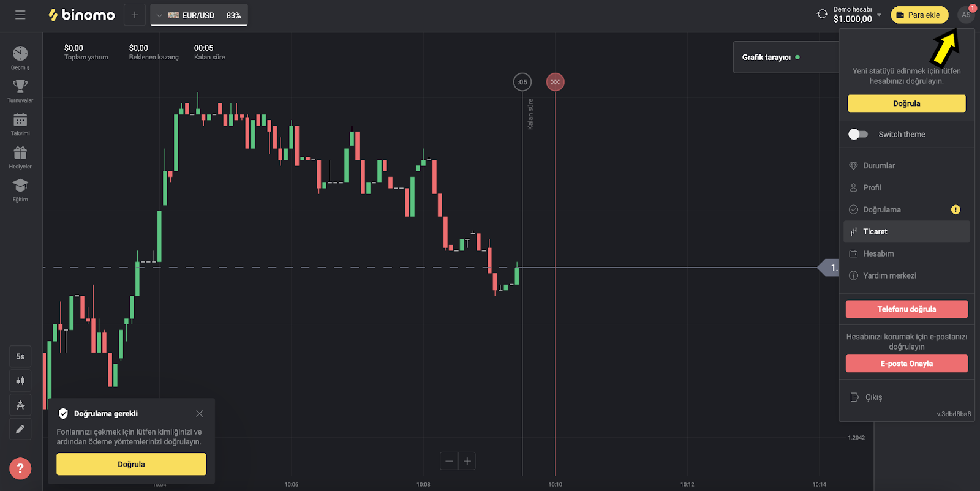Viewport: 980px width, 491px height.
Task: Click the red question mark help button
Action: click(x=20, y=469)
